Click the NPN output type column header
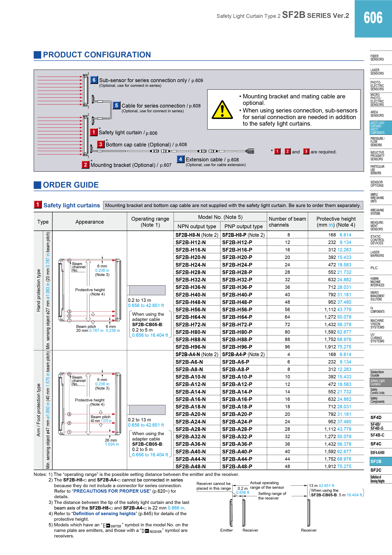 [197, 226]
